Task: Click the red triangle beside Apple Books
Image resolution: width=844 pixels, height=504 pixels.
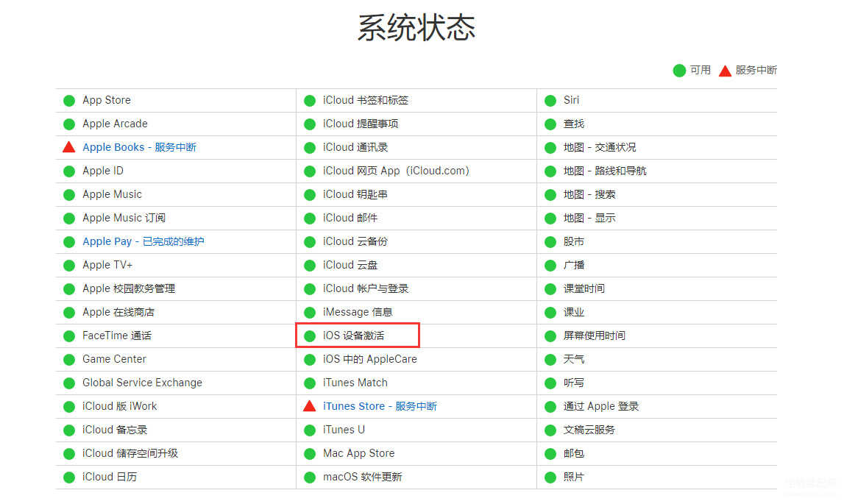Action: point(69,147)
